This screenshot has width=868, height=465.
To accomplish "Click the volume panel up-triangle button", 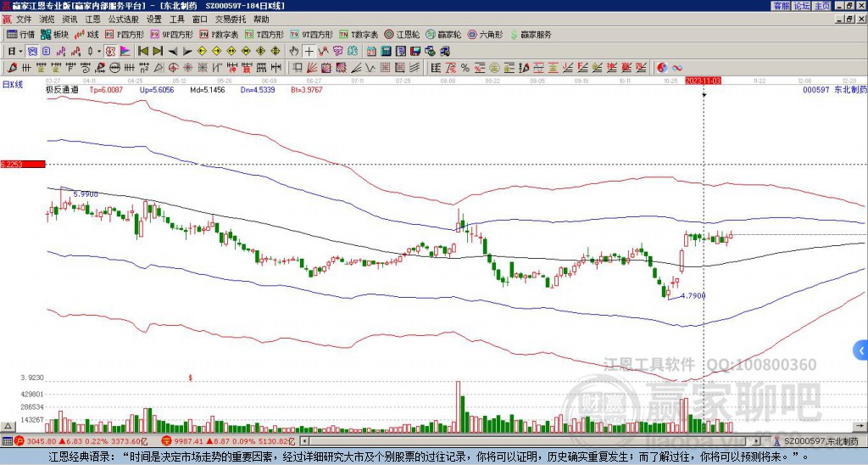I will click(x=8, y=427).
